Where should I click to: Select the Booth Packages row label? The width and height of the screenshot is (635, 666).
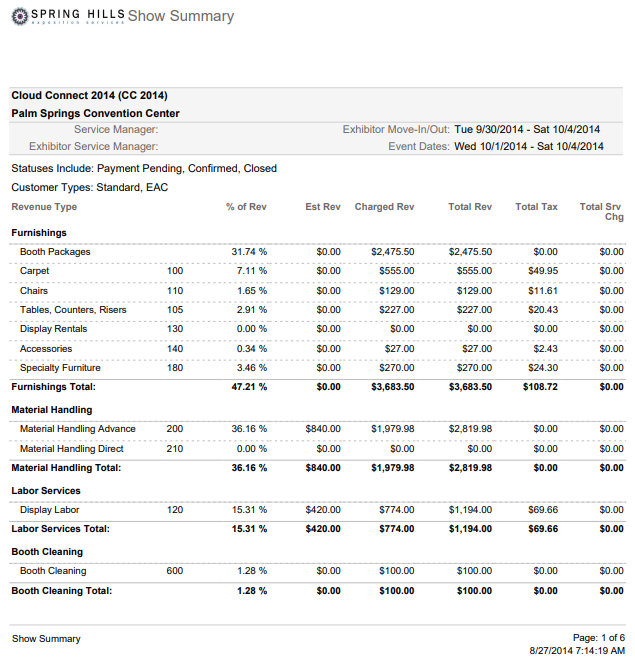pyautogui.click(x=55, y=252)
